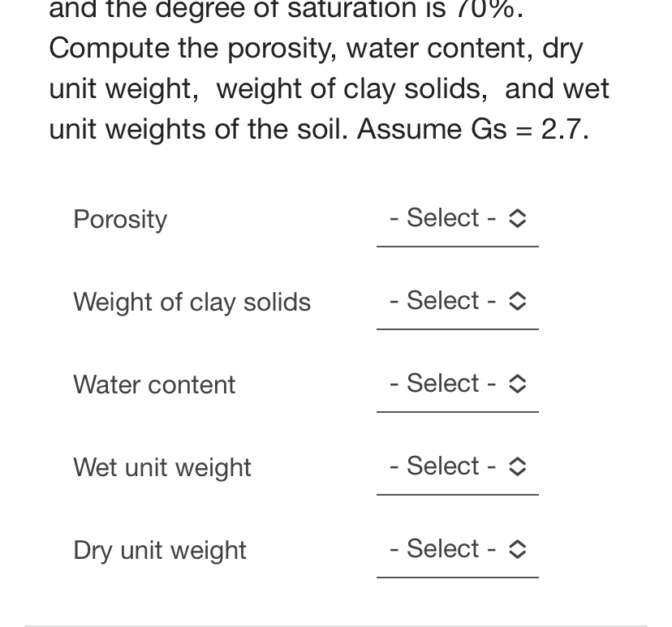Click the Dry unit weight label

159,551
